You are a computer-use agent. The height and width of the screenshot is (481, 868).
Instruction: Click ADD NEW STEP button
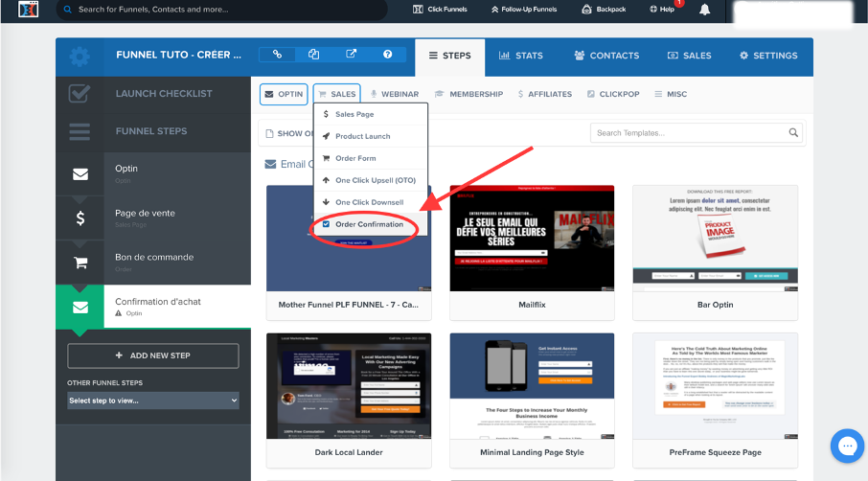tap(153, 355)
